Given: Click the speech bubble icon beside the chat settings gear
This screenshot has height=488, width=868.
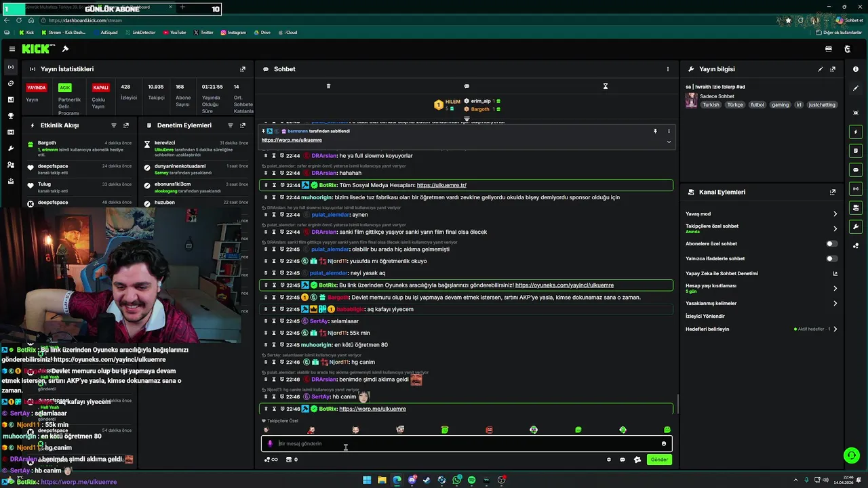Looking at the screenshot, I should (x=623, y=460).
